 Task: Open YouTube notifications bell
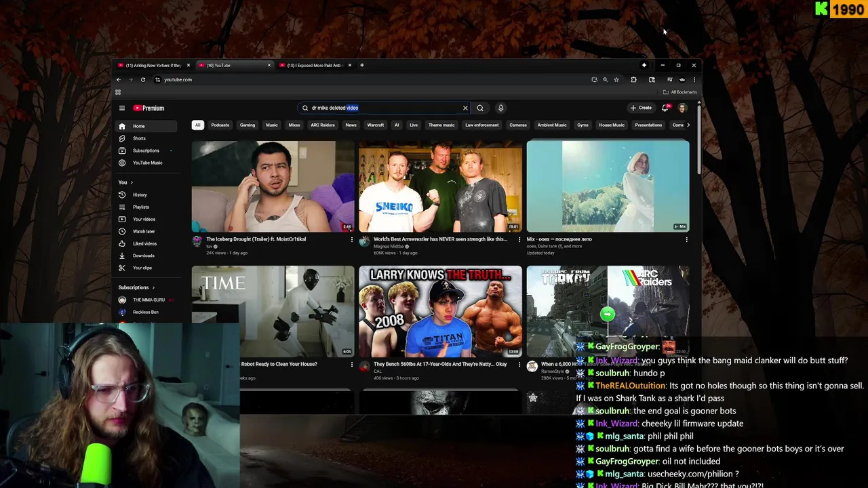[x=665, y=108]
